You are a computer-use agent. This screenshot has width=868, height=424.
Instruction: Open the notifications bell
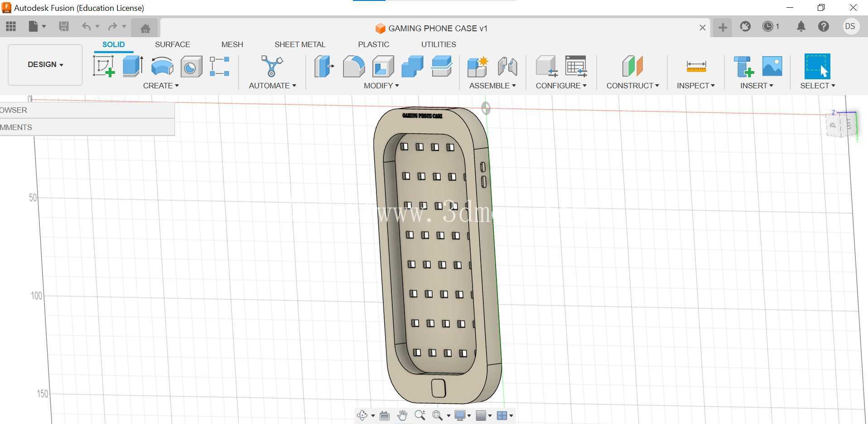pos(801,27)
